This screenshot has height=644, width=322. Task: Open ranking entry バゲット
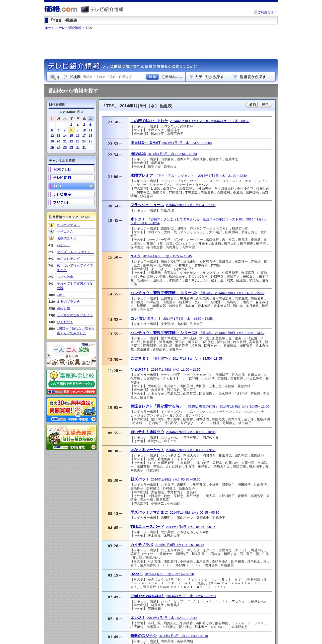(x=63, y=245)
